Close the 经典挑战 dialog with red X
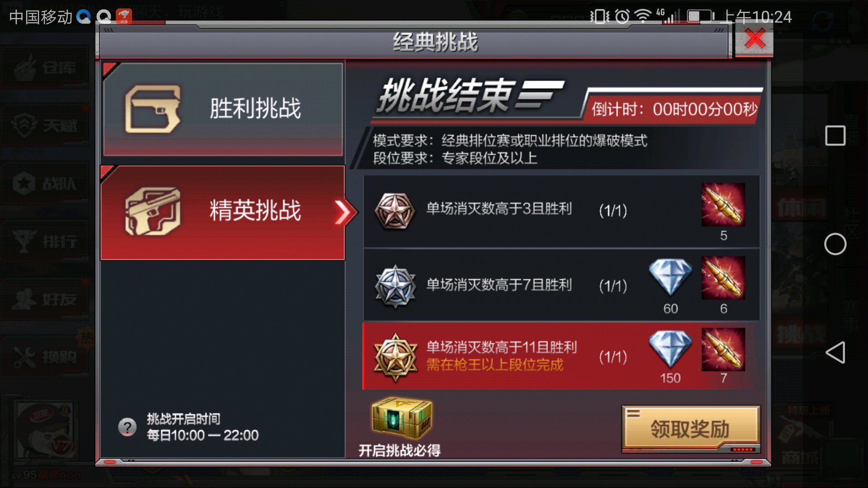 754,39
